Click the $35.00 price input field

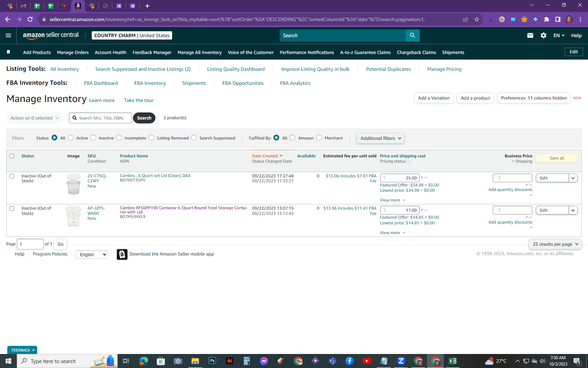[x=399, y=178]
